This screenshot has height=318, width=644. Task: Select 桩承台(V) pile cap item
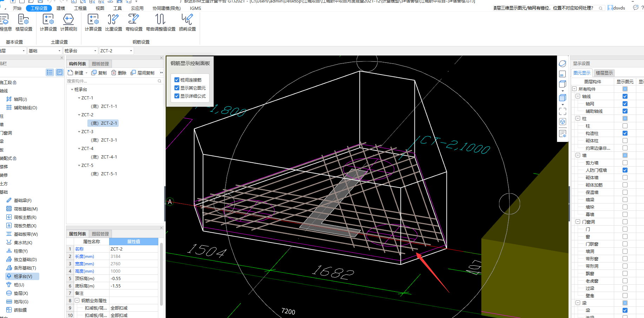(23, 277)
